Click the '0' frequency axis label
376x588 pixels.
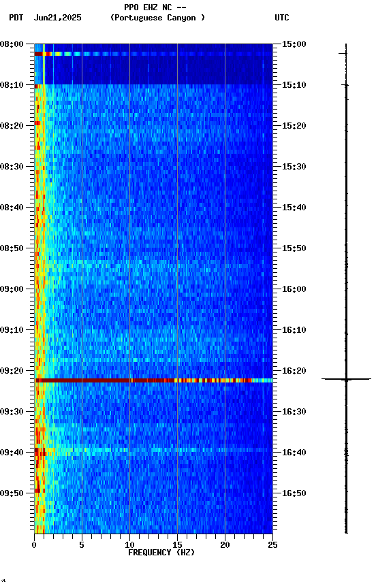pyautogui.click(x=34, y=545)
